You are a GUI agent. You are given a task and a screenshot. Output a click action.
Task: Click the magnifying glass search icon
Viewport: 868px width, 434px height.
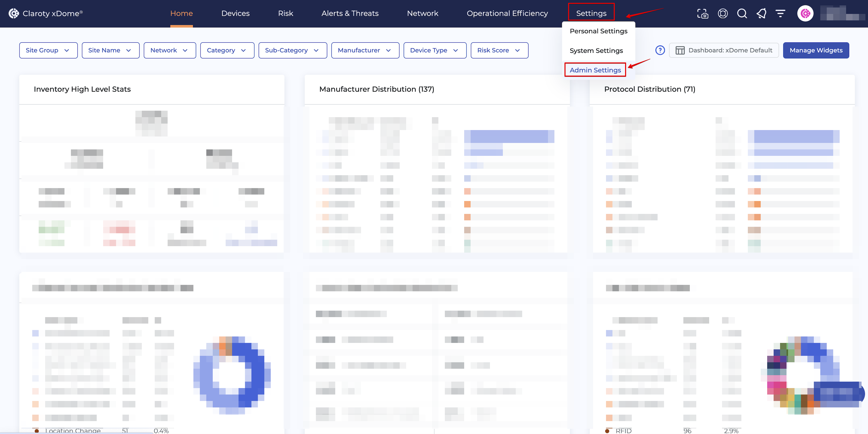(x=742, y=13)
